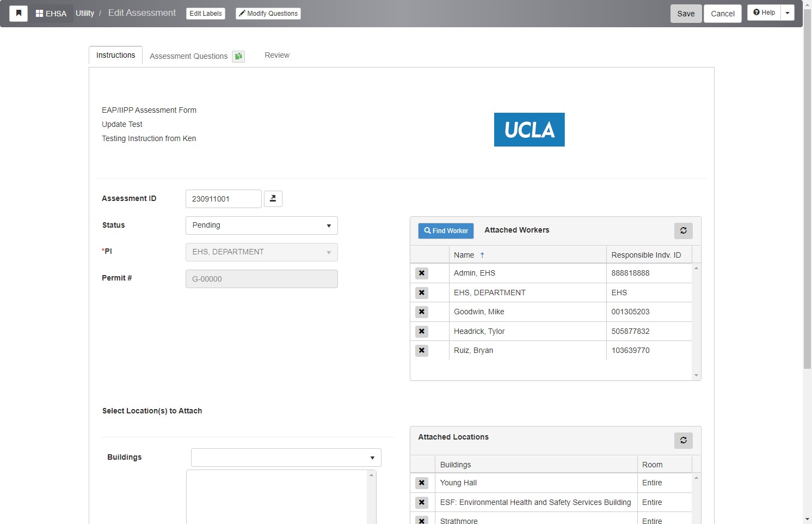Open the Help button

764,13
